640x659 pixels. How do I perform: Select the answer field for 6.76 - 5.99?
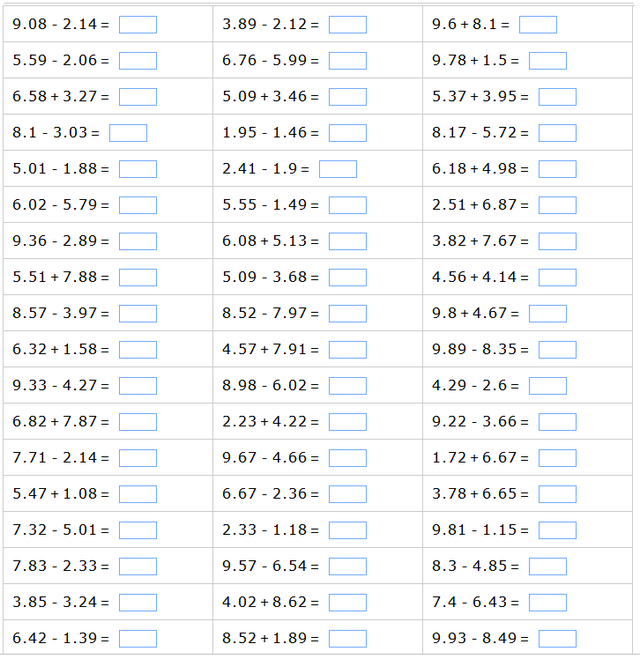click(348, 61)
